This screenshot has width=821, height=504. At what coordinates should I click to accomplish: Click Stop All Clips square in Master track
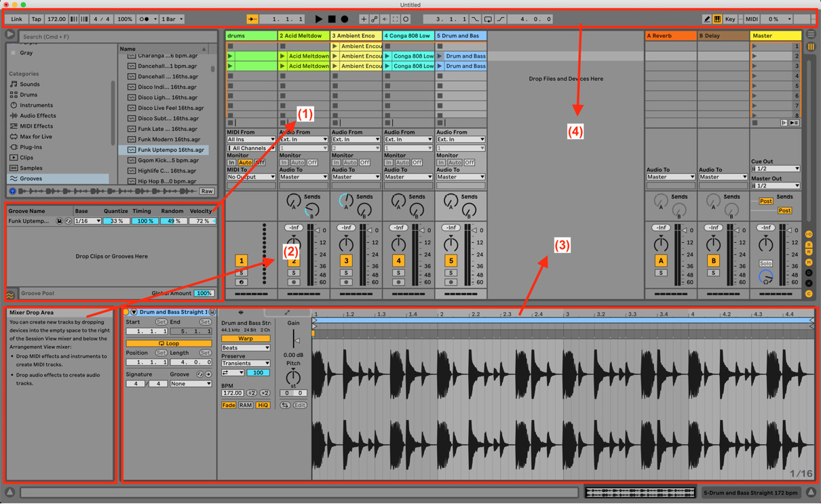click(755, 123)
